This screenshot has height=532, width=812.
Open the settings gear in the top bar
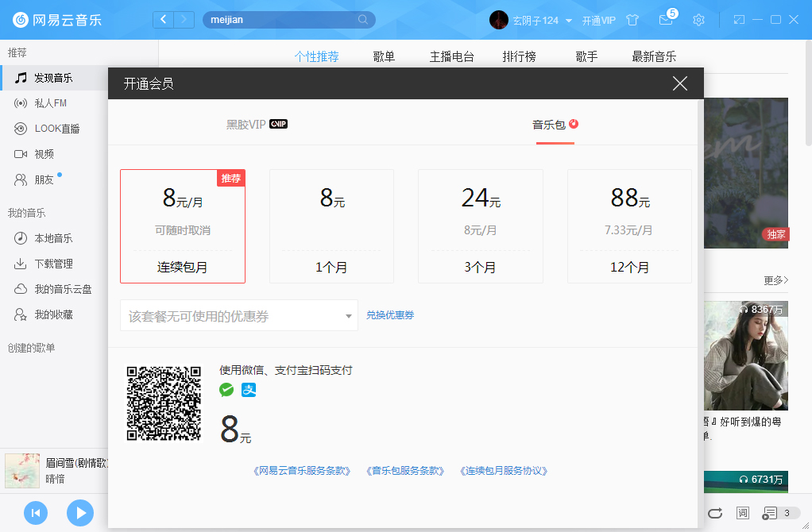pos(698,19)
